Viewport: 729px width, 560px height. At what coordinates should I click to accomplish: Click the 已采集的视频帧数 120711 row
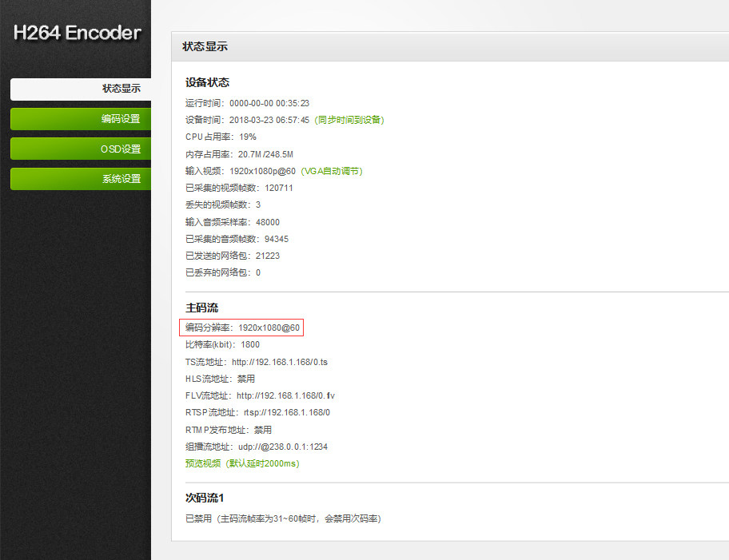tap(240, 188)
